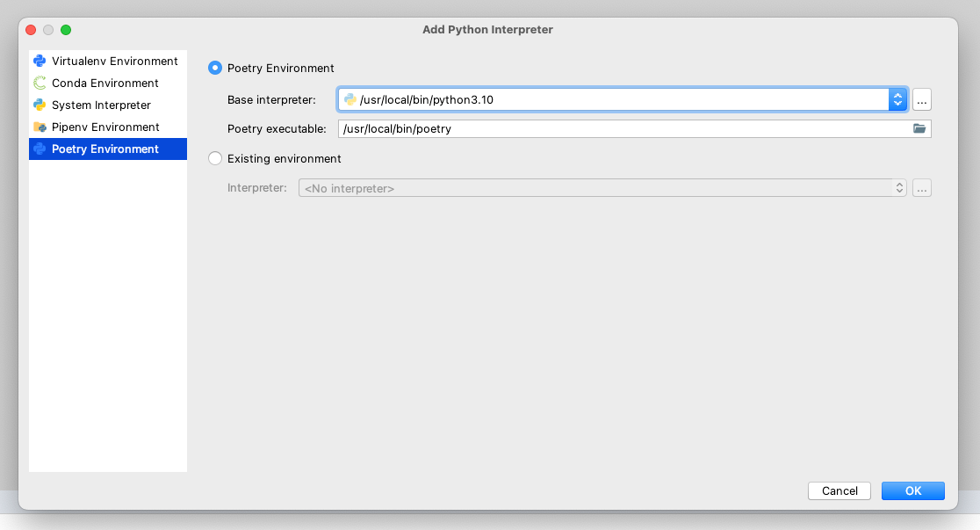Image resolution: width=980 pixels, height=530 pixels.
Task: Open the Base interpreter dropdown arrow
Action: [x=897, y=99]
